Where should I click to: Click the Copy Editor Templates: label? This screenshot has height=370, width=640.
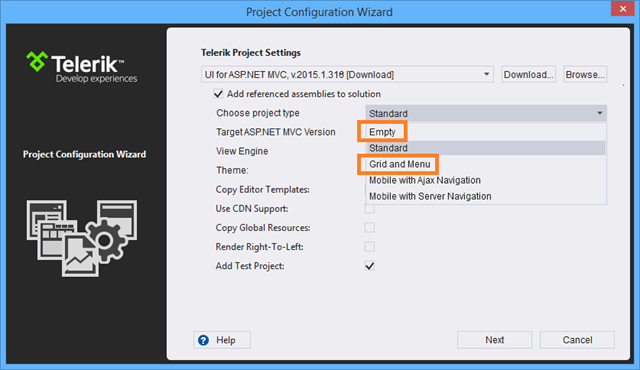tap(262, 190)
